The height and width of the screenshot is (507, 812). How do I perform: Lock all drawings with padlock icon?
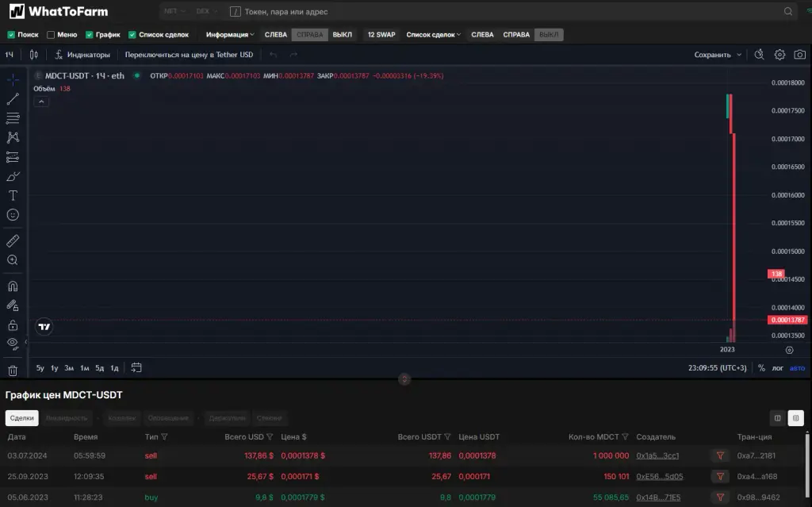pos(13,325)
